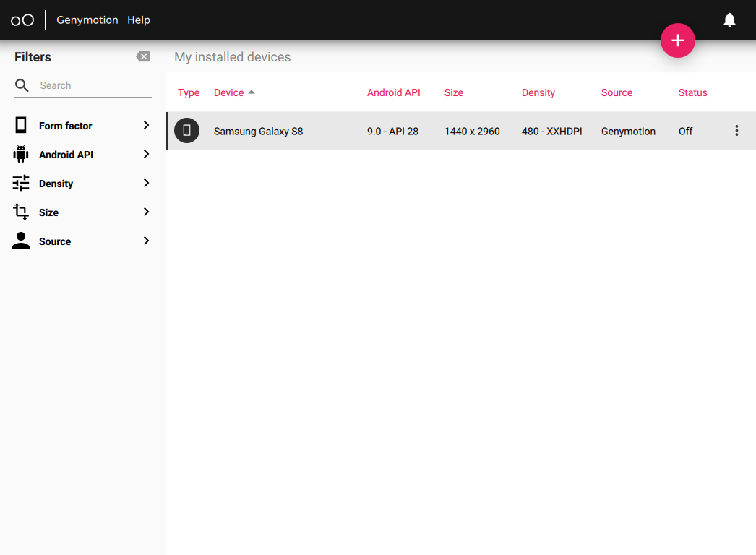
Task: Expand the Size filter chevron
Action: coord(147,212)
